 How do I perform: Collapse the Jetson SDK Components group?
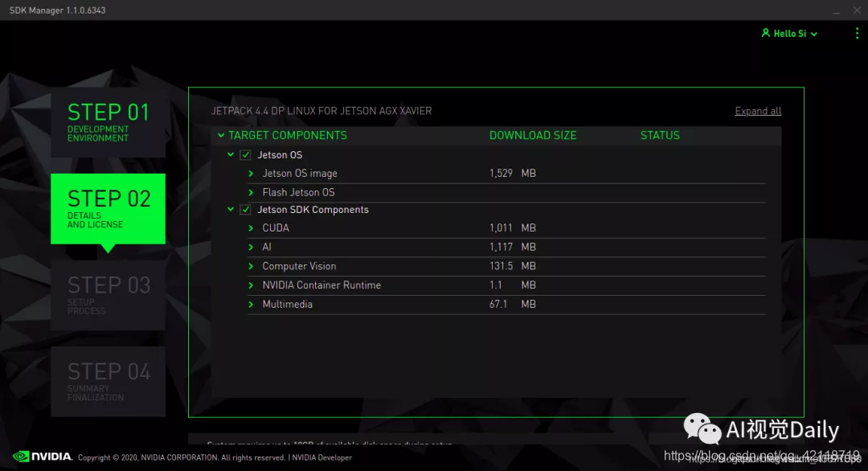[231, 209]
